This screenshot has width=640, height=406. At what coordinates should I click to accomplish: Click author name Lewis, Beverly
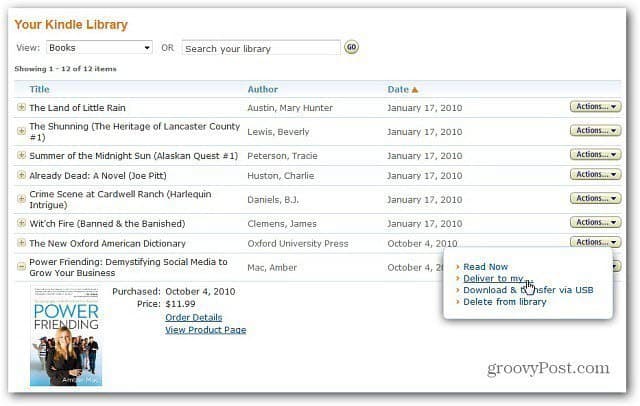(278, 132)
